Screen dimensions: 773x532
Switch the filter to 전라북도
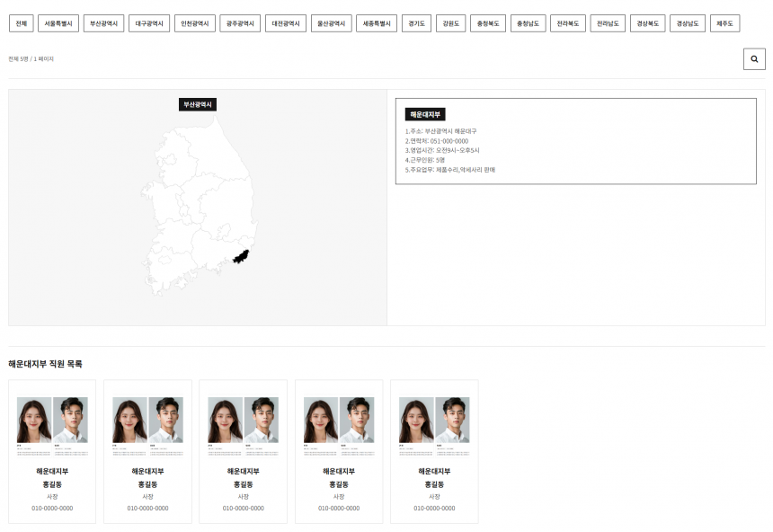pos(568,23)
